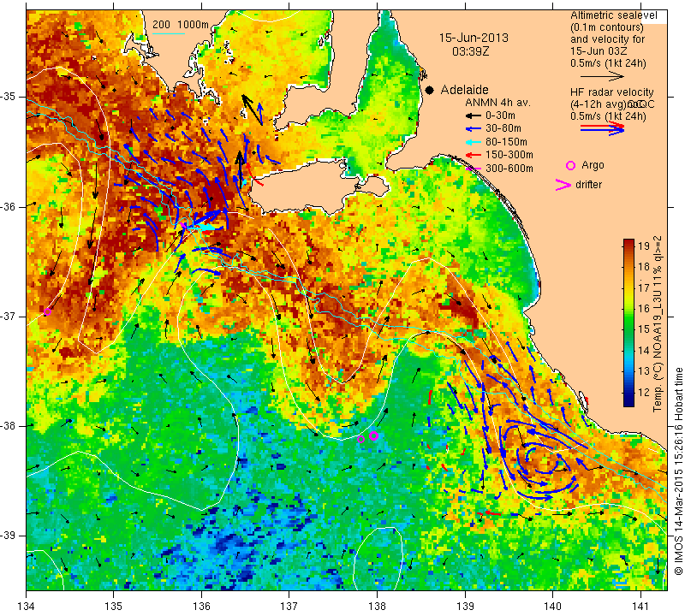This screenshot has height=616, width=685.
Task: Click the green 15 degree section of colorbar
Action: (x=628, y=329)
